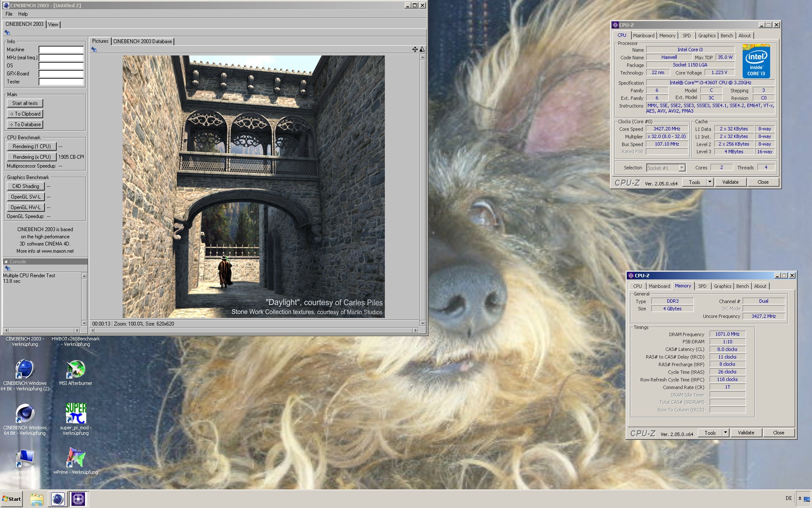This screenshot has height=508, width=812.
Task: Open HWBOTx265Benchmark desktop shortcut icon
Action: click(75, 341)
